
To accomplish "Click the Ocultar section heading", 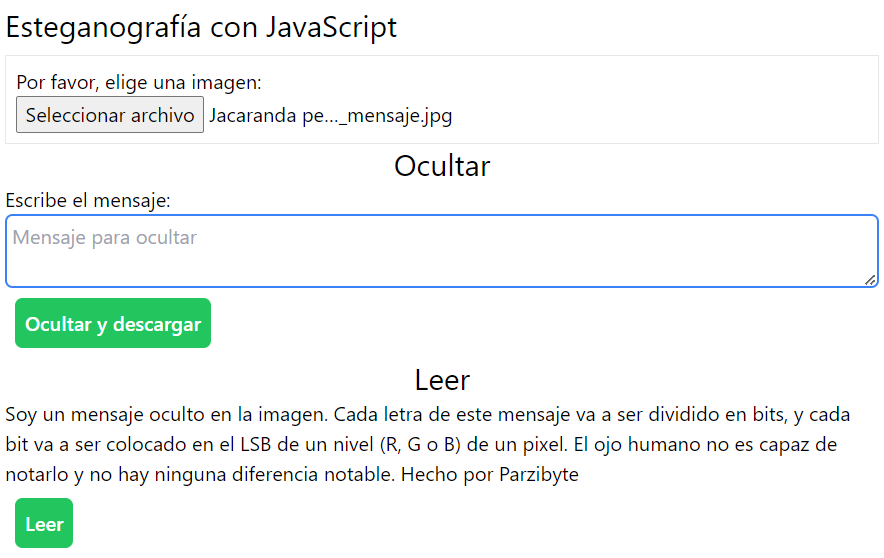I will pos(442,166).
